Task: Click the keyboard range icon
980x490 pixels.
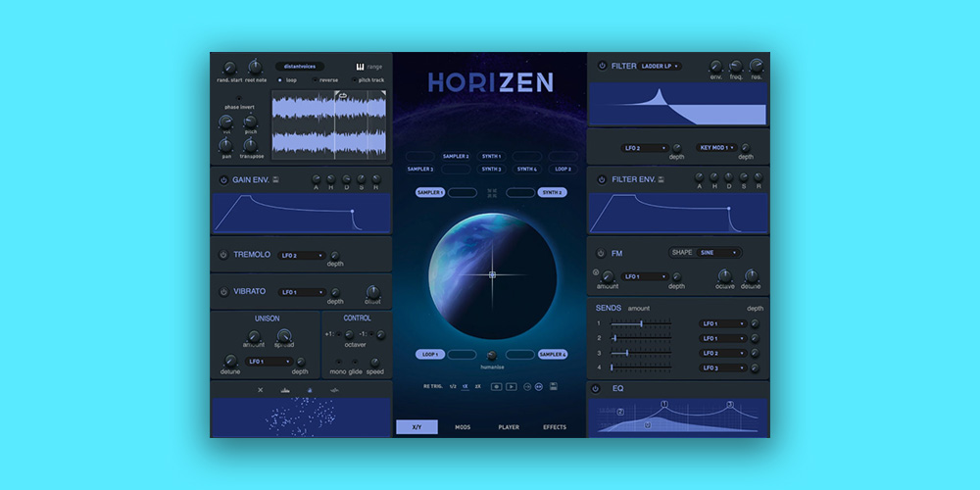Action: point(360,67)
